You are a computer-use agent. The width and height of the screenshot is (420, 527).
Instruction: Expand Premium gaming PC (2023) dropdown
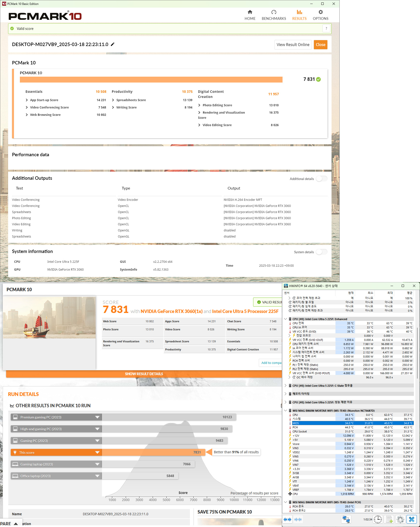pos(97,417)
